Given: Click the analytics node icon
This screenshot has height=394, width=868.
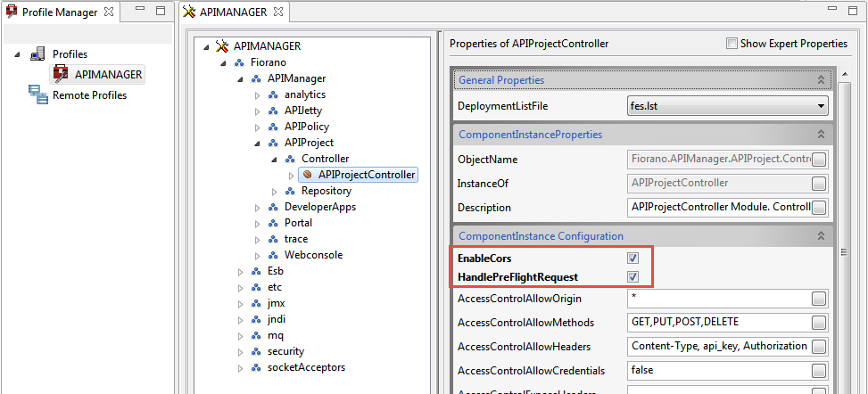Looking at the screenshot, I should click(x=273, y=94).
